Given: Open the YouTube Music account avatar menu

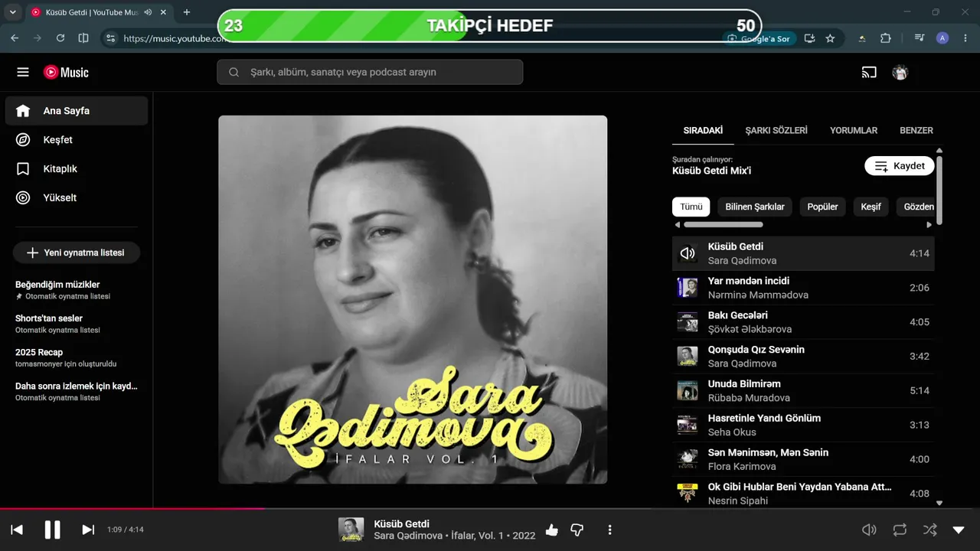Looking at the screenshot, I should point(900,72).
